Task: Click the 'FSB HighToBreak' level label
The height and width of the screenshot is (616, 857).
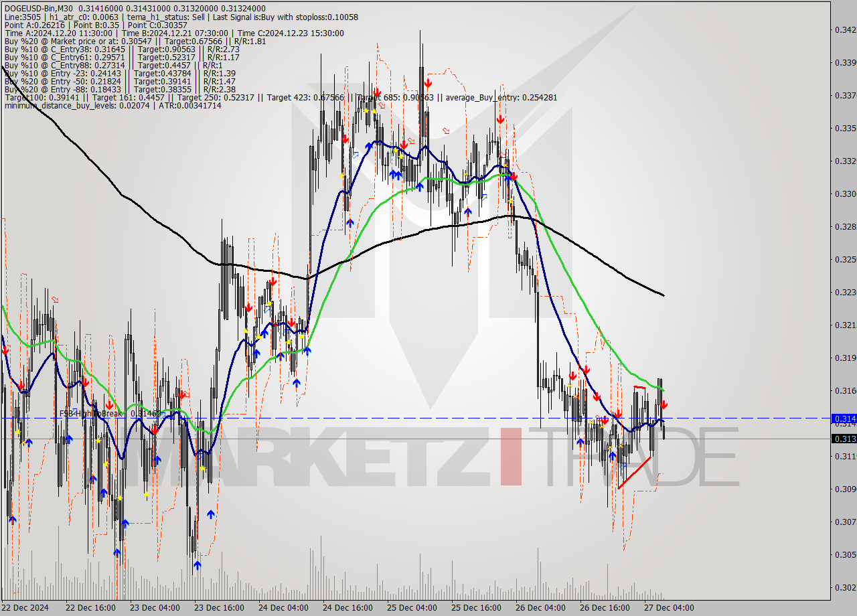Action: pos(110,414)
